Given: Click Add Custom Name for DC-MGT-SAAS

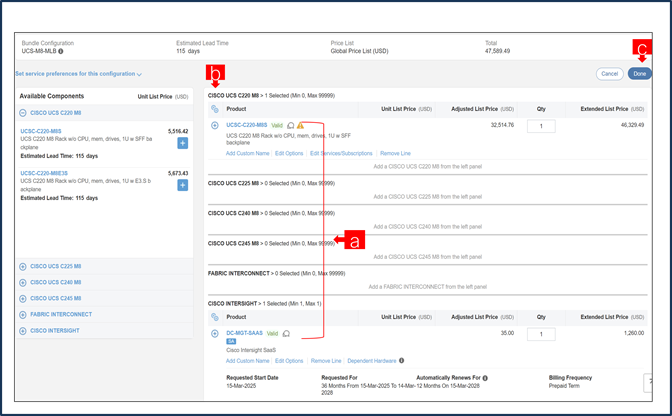Looking at the screenshot, I should [248, 361].
